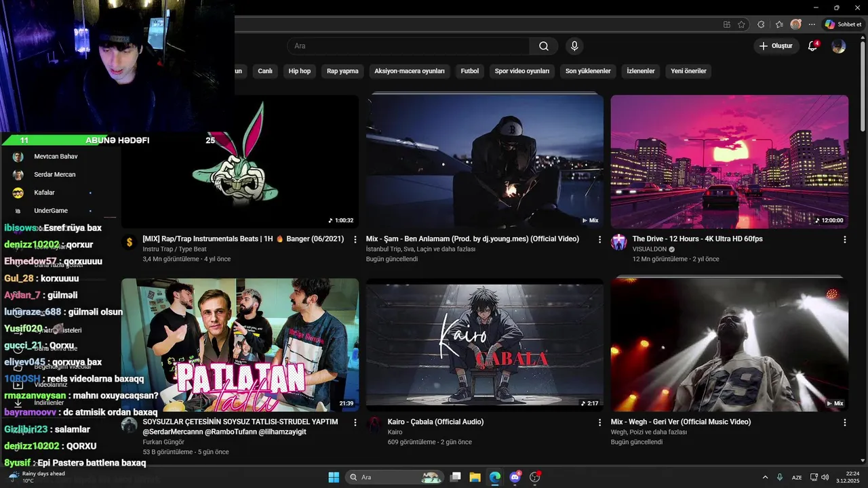Open Edge settings and more menu
Viewport: 868px width, 488px height.
(x=812, y=24)
